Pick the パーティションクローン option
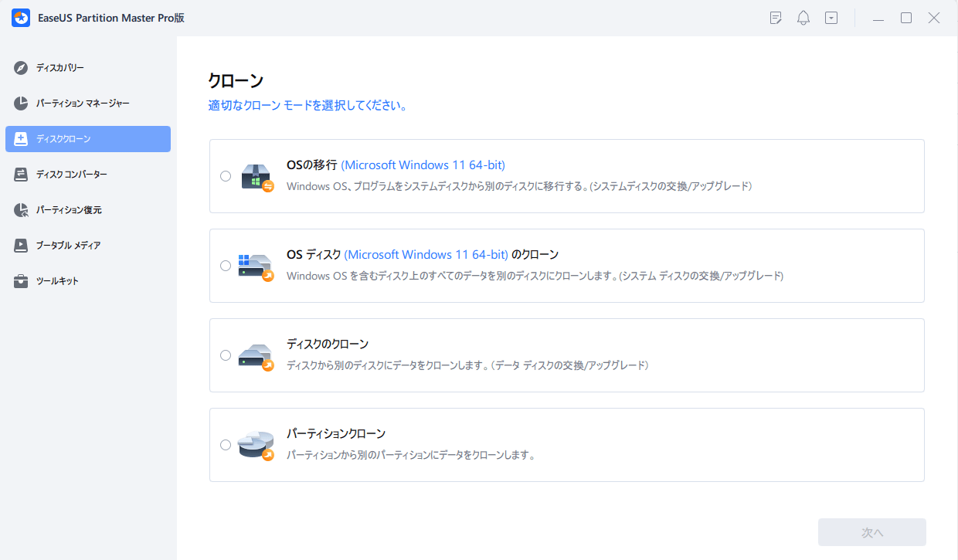Screen dimensions: 958x560 pyautogui.click(x=226, y=445)
